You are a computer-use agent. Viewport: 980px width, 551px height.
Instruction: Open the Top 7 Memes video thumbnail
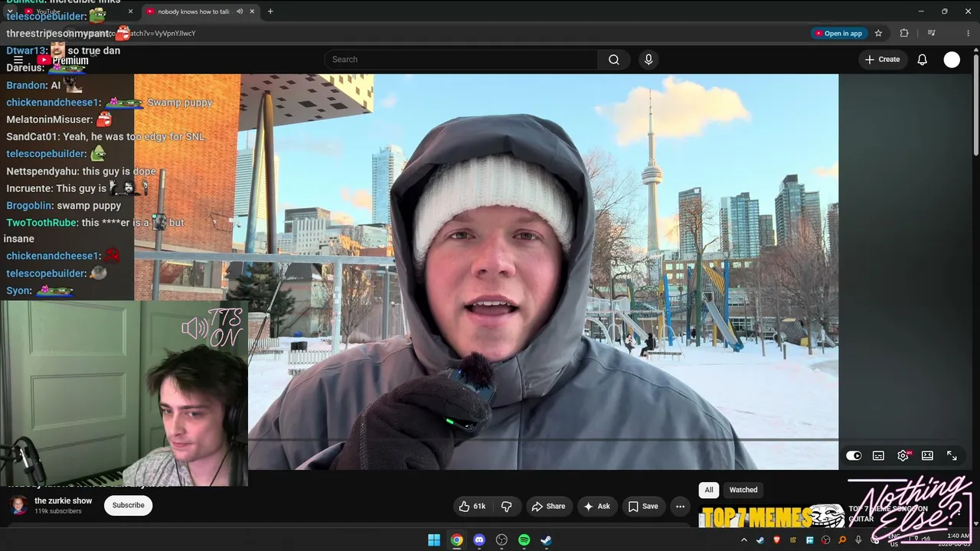click(772, 517)
